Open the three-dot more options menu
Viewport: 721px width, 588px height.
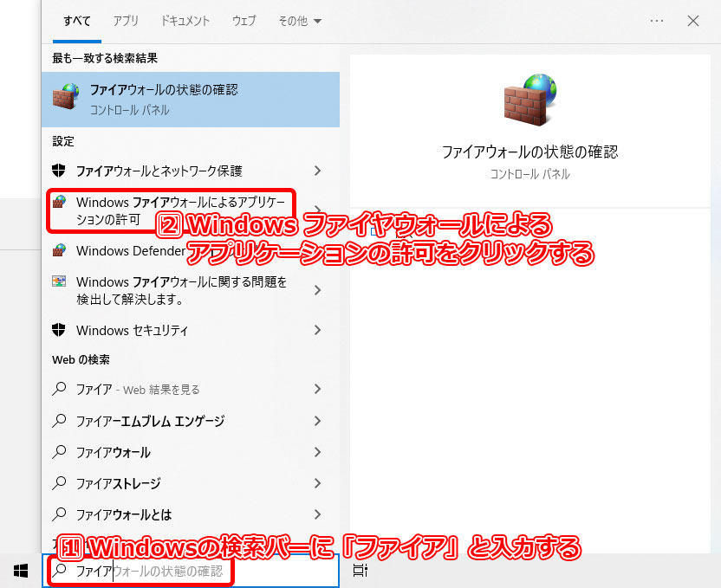pos(656,21)
